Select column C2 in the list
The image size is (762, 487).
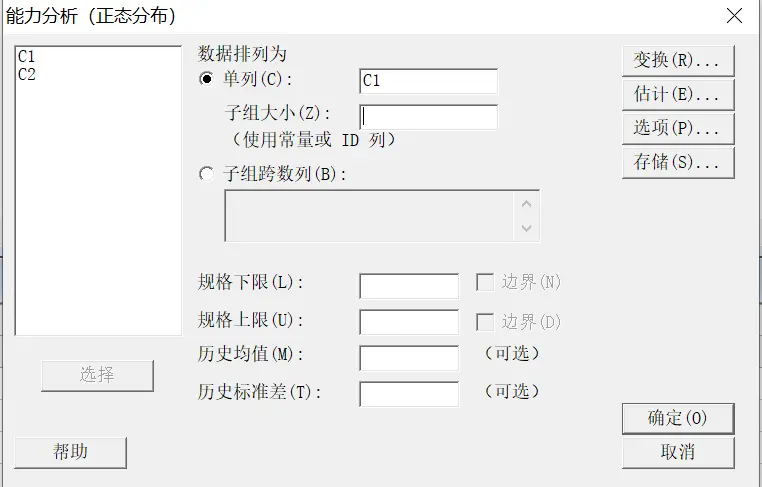point(27,74)
